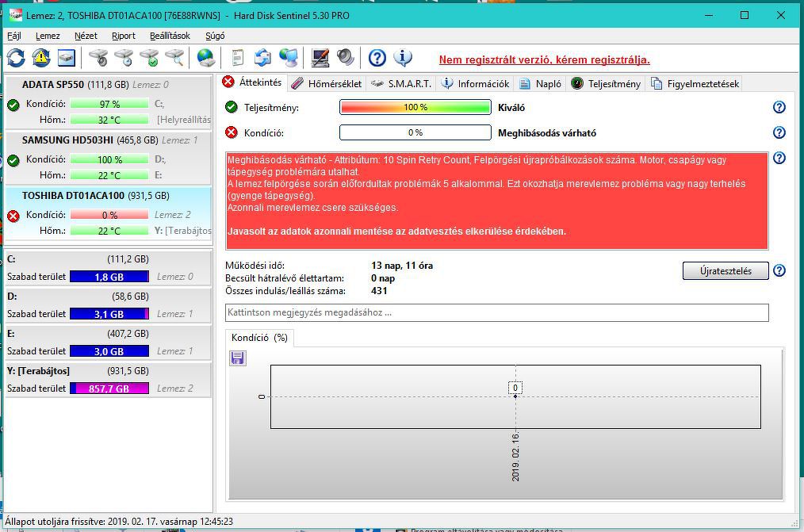The image size is (804, 532).
Task: Click the help icon next to Teljesítmény row
Action: pos(779,107)
